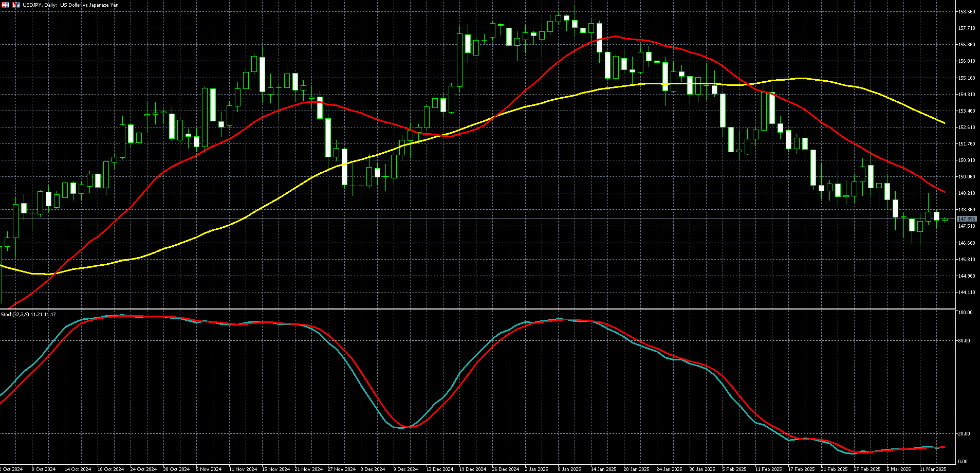The image size is (980, 473).
Task: Click the '9 Dec 2024' date on the time axis
Action: point(405,469)
